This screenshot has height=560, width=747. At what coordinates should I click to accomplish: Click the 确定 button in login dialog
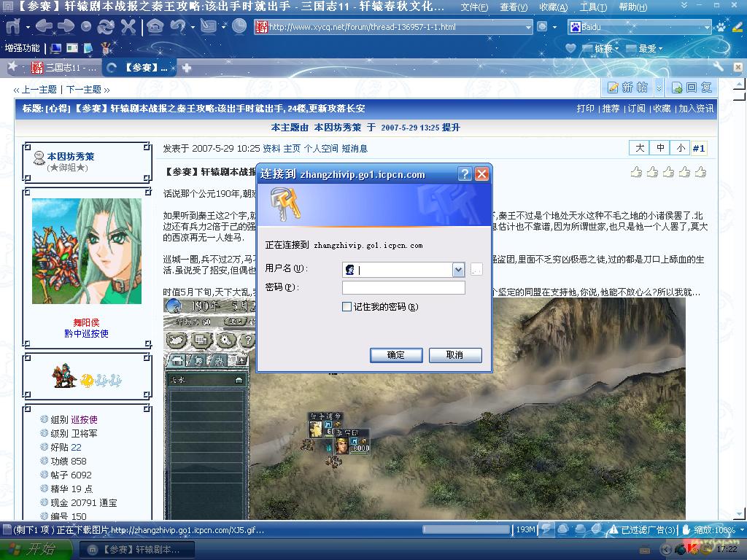[x=396, y=355]
